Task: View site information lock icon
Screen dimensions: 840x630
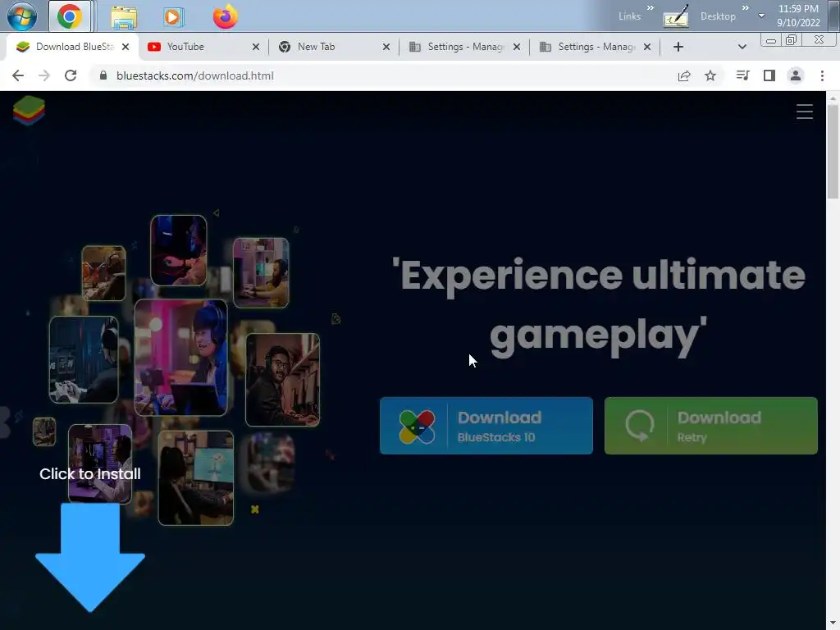Action: pyautogui.click(x=103, y=75)
